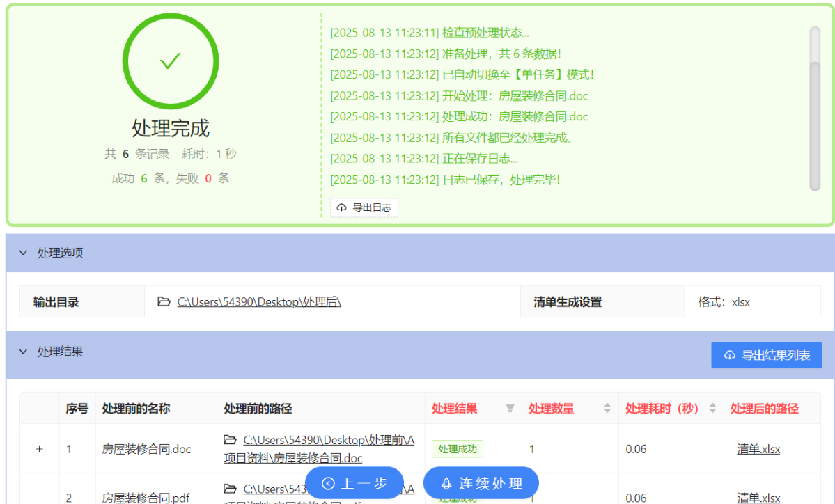Click the 处理成功 status tag in row 1

coord(457,449)
